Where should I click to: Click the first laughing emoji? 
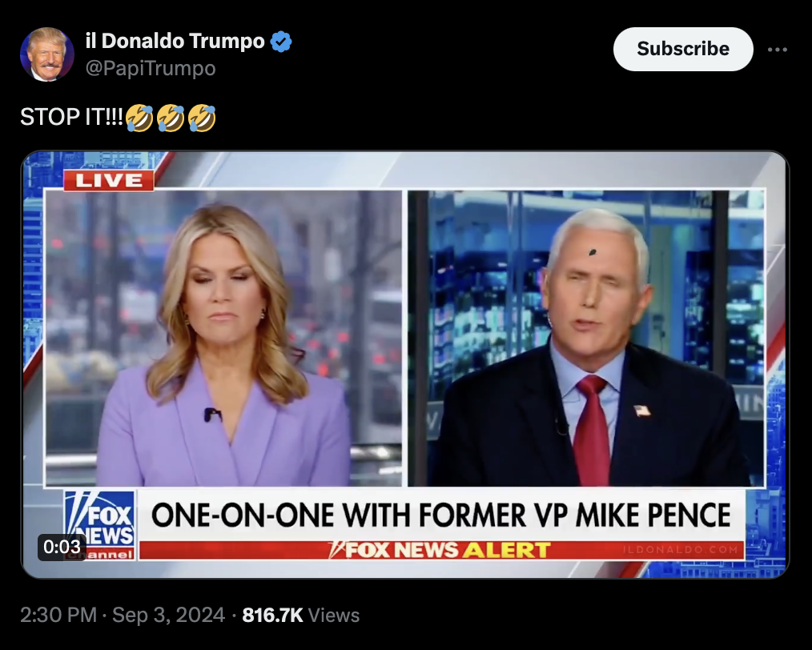pyautogui.click(x=140, y=118)
